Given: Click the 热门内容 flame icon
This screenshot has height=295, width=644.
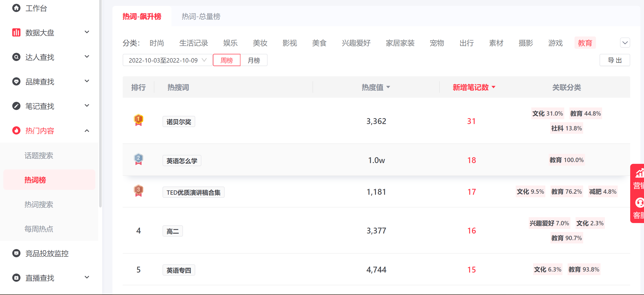Looking at the screenshot, I should (x=16, y=130).
